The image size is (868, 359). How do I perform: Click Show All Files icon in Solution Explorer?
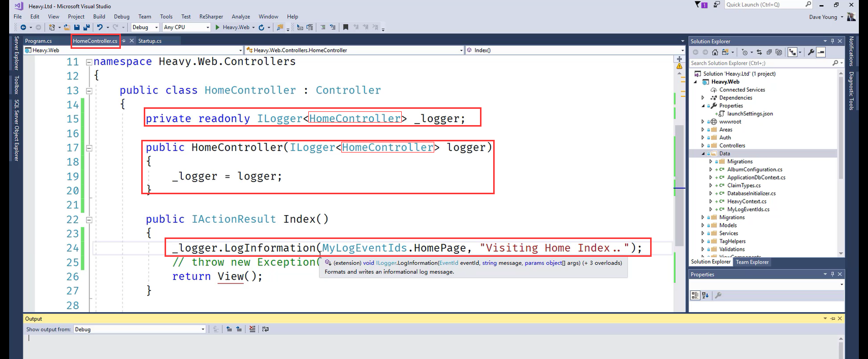[779, 52]
